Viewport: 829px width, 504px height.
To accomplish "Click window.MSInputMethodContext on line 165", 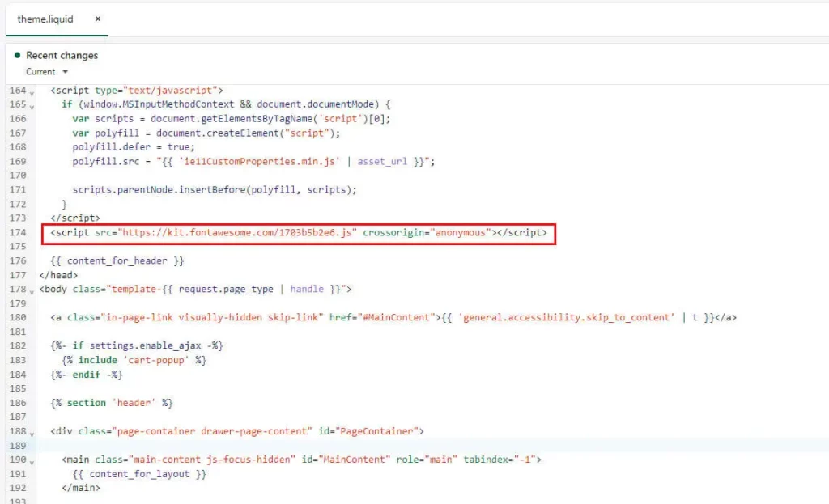I will [159, 104].
